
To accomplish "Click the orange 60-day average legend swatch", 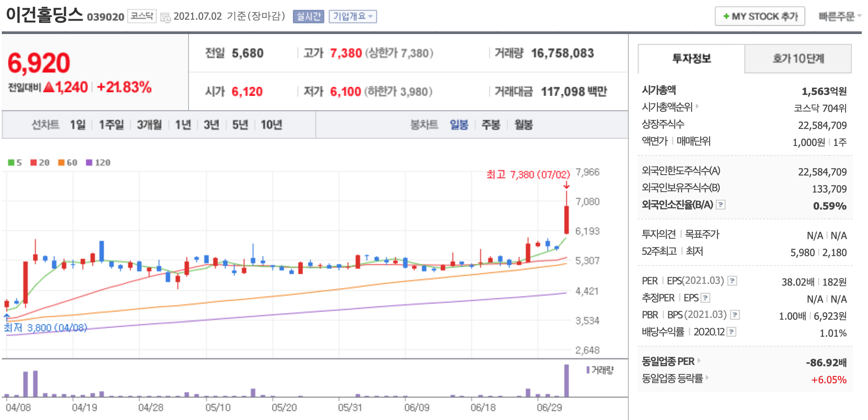I will [x=61, y=162].
